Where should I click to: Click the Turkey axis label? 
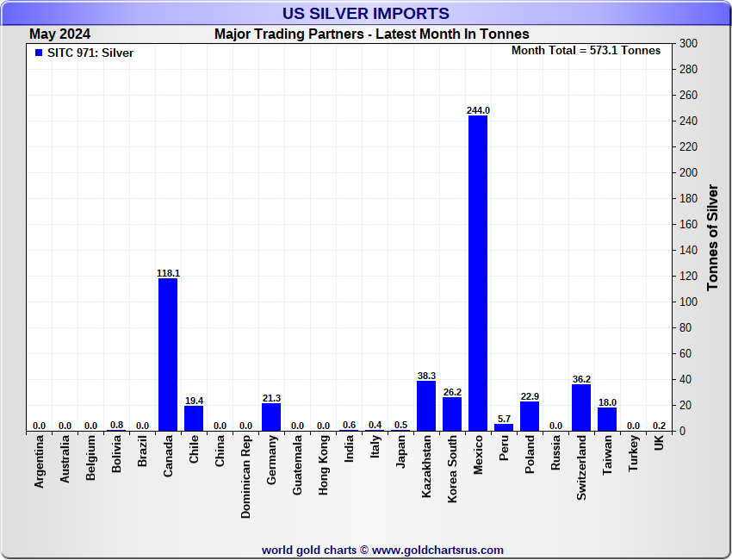click(x=633, y=453)
